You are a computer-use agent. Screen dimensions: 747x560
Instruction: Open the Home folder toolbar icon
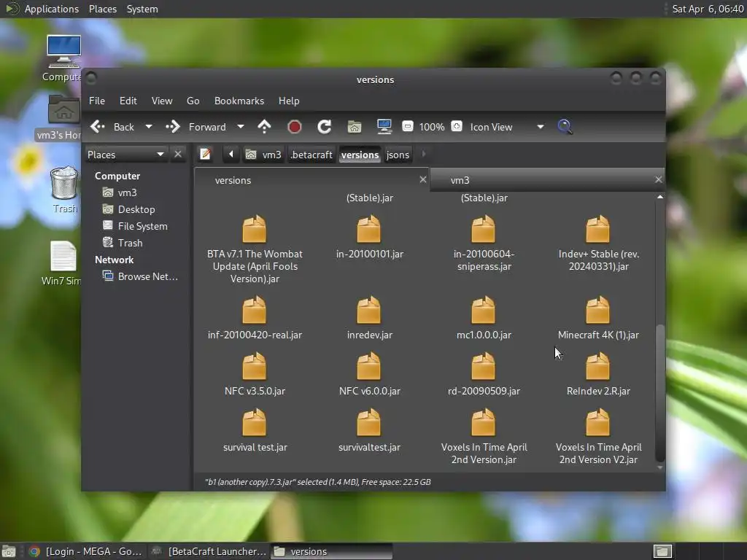point(355,127)
